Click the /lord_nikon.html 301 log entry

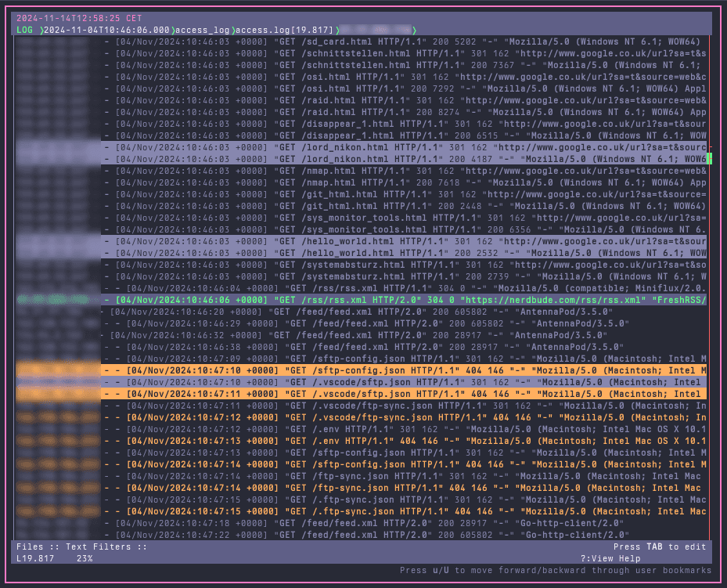click(x=407, y=147)
